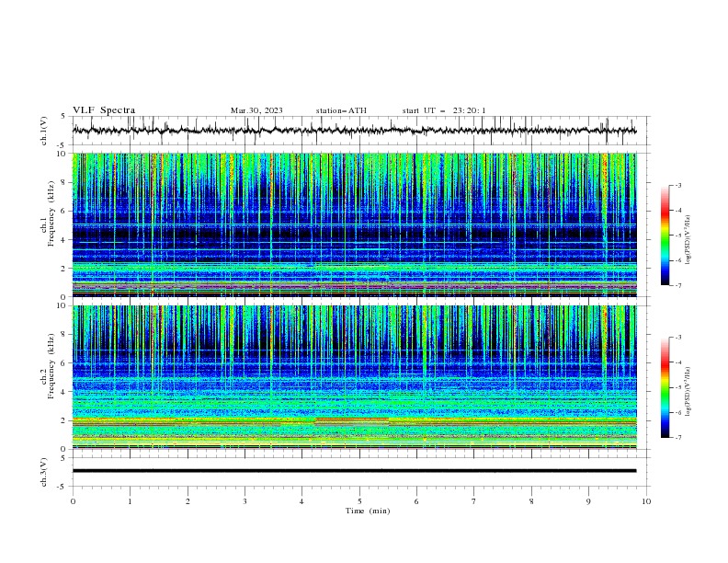
Task: Click the "2" tick on the time axis
Action: tap(188, 501)
